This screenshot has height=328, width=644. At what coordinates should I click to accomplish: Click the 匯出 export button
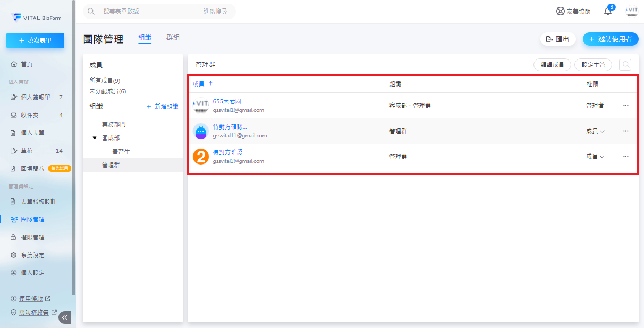(558, 39)
